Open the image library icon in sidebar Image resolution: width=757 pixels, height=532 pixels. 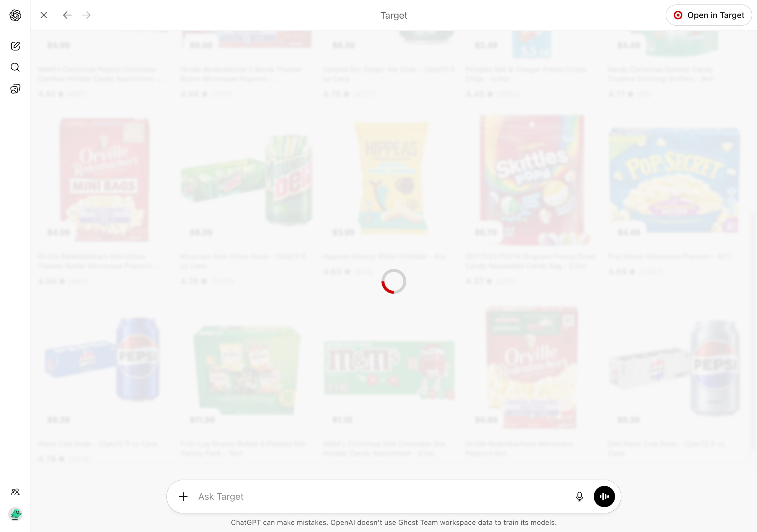[15, 89]
